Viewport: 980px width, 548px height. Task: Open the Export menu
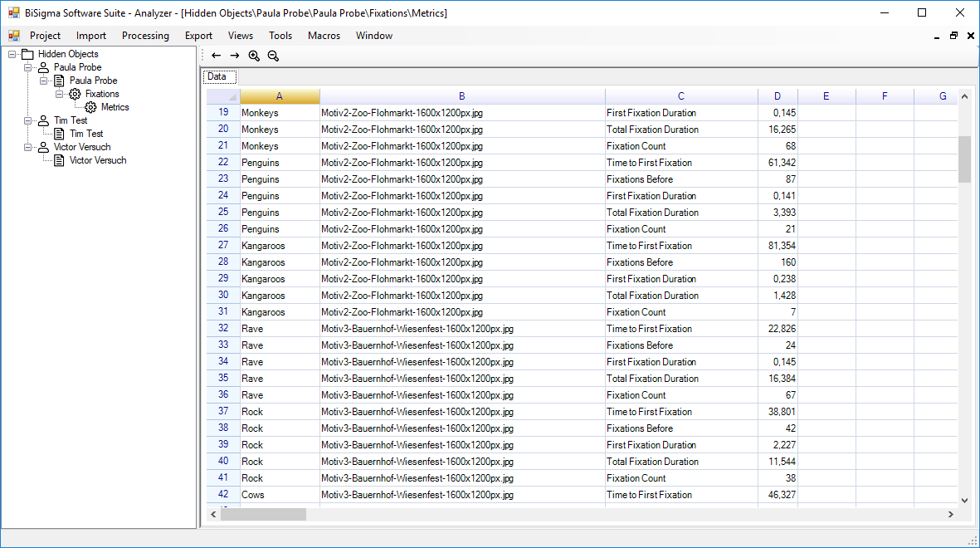[198, 36]
